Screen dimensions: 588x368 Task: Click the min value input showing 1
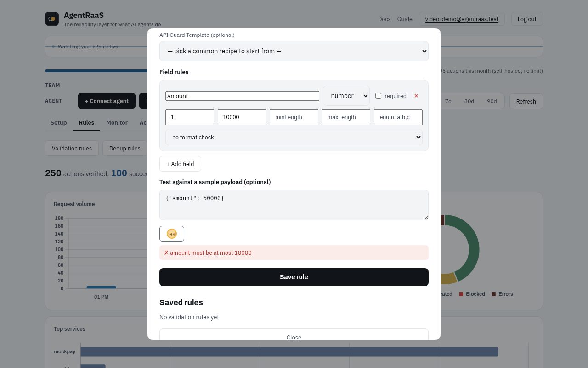click(x=190, y=117)
